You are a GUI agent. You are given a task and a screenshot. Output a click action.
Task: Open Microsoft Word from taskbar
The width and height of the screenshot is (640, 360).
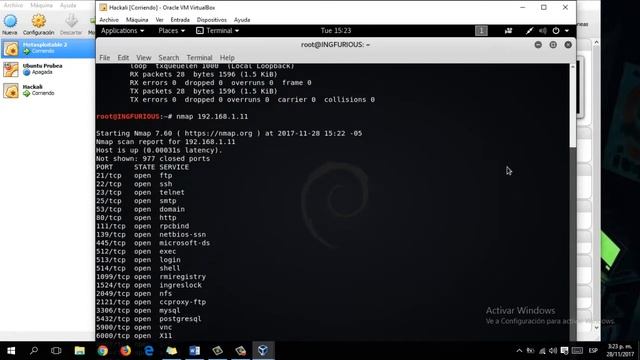point(194,351)
